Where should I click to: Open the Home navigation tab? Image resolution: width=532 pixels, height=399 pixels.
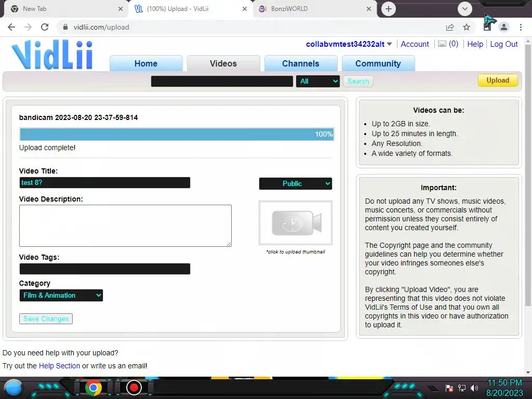pos(146,63)
